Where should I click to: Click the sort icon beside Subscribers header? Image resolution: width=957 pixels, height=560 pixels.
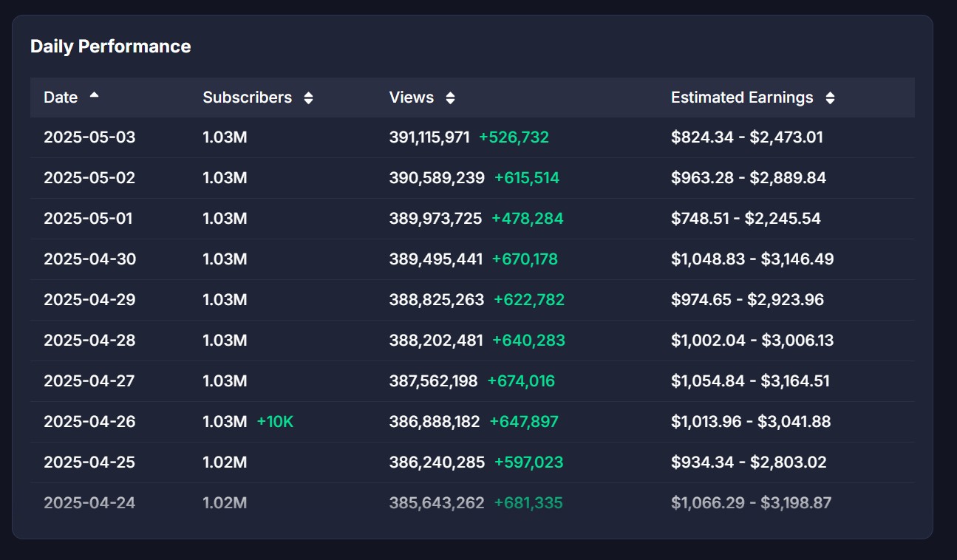click(x=308, y=98)
